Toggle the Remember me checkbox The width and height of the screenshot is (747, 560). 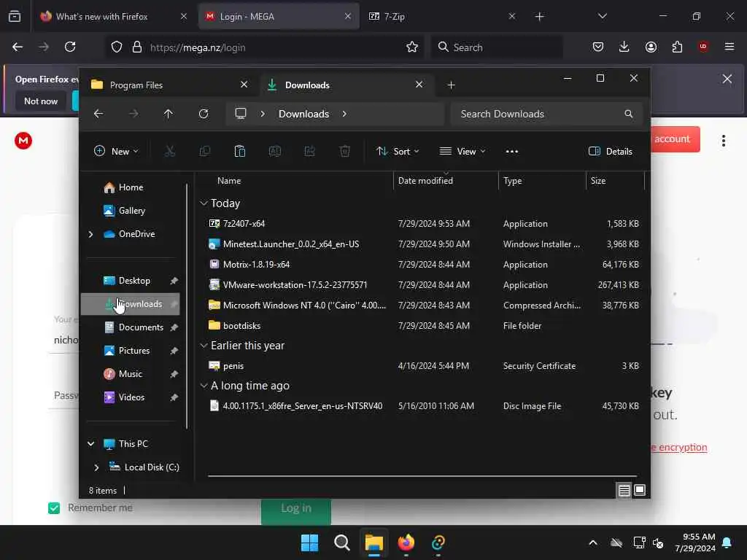[x=54, y=508]
